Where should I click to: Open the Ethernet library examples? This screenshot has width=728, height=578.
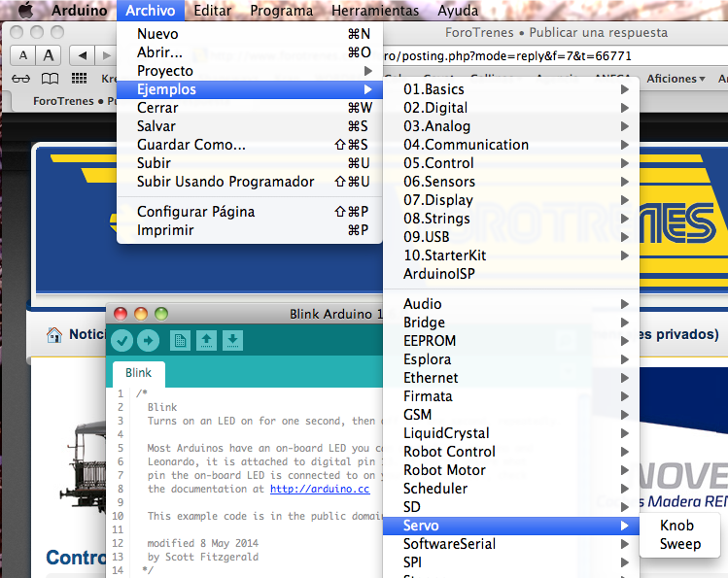(x=511, y=378)
